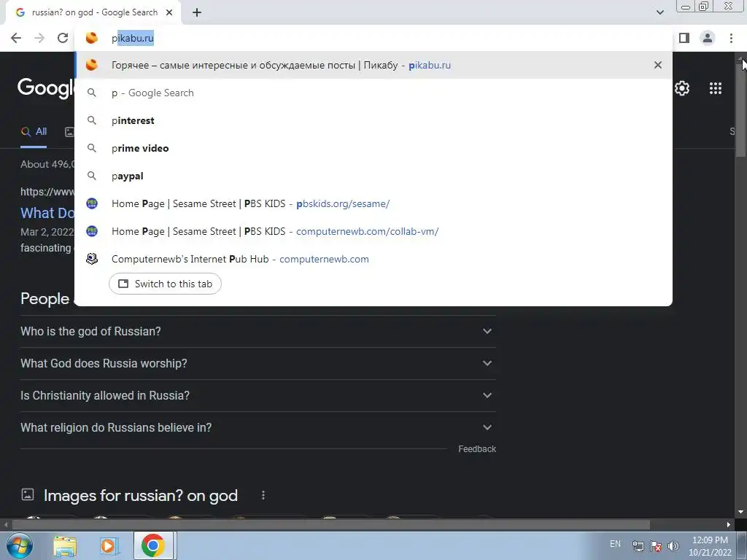The width and height of the screenshot is (747, 560).
Task: Click the Google logo
Action: [46, 87]
